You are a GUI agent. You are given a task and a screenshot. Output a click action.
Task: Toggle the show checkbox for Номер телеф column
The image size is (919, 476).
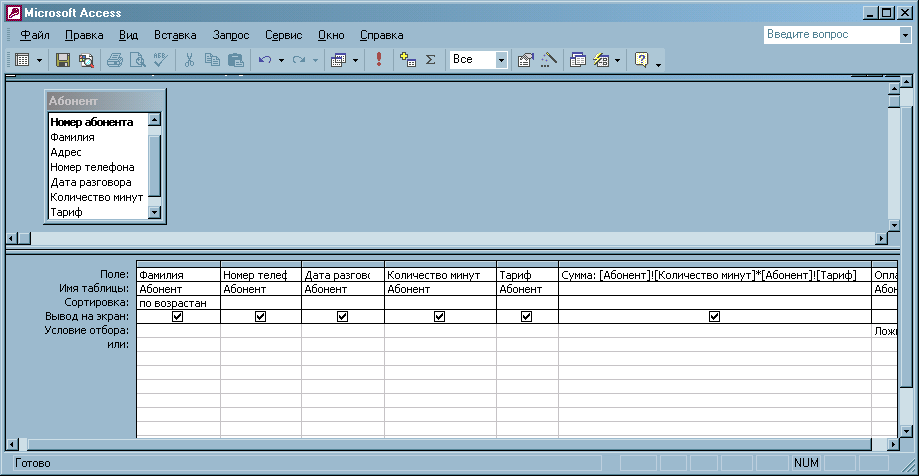coord(261,317)
